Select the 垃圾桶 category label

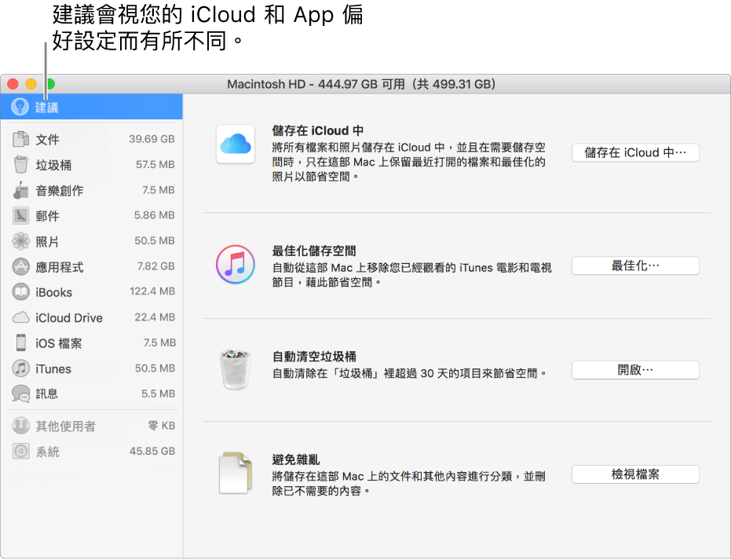53,165
